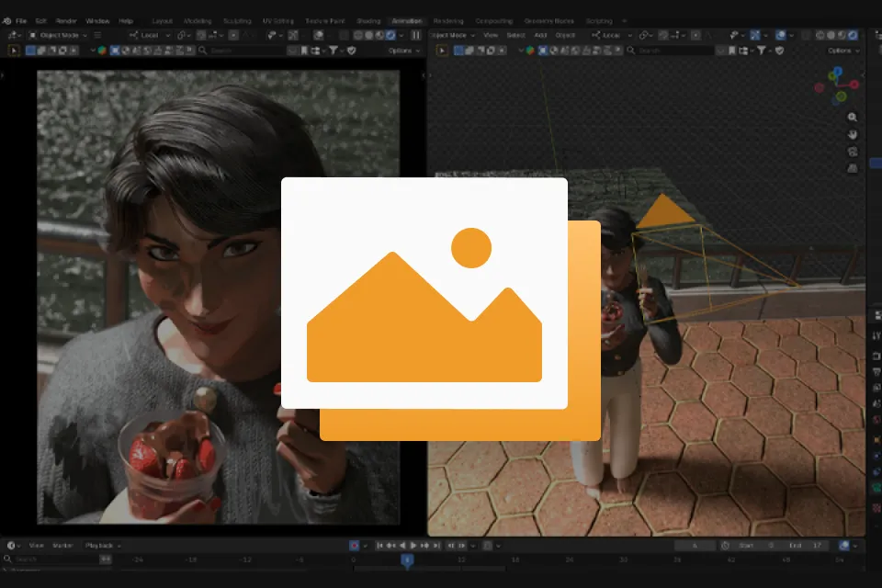This screenshot has height=588, width=882.
Task: Open the Window menu
Action: coord(97,21)
